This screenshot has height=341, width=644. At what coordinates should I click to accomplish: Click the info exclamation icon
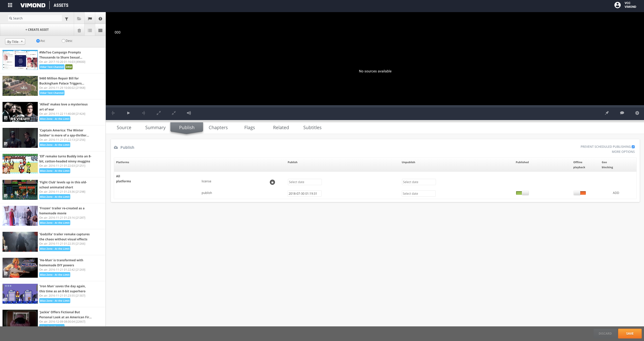100,19
